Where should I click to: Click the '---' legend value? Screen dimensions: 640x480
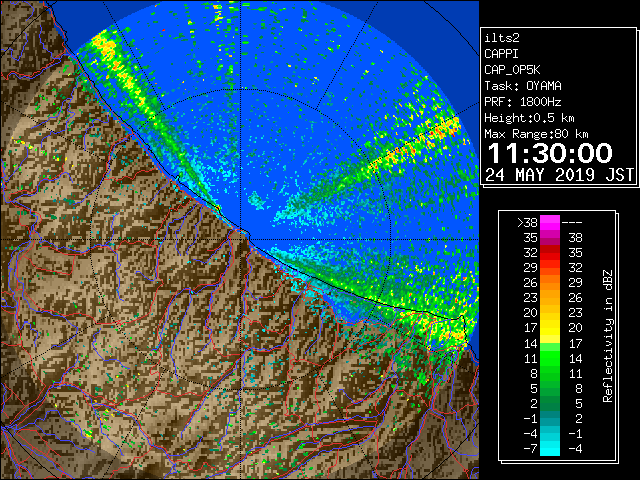(572, 223)
